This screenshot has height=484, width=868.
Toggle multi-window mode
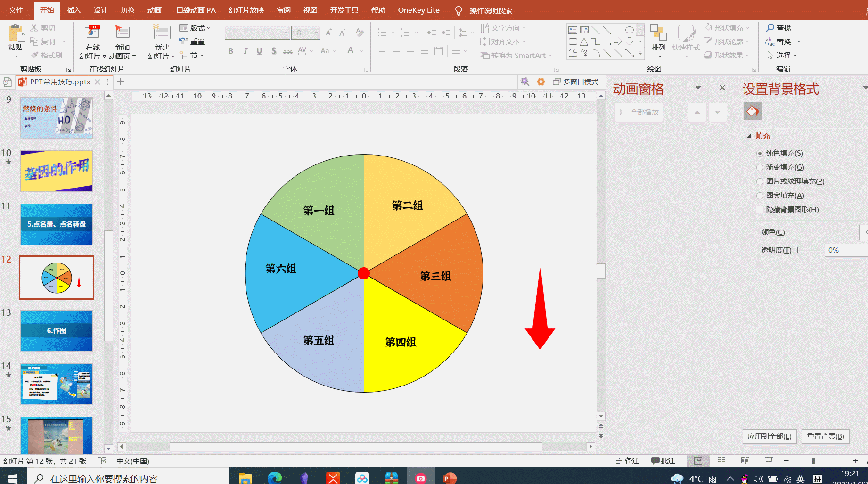(576, 82)
